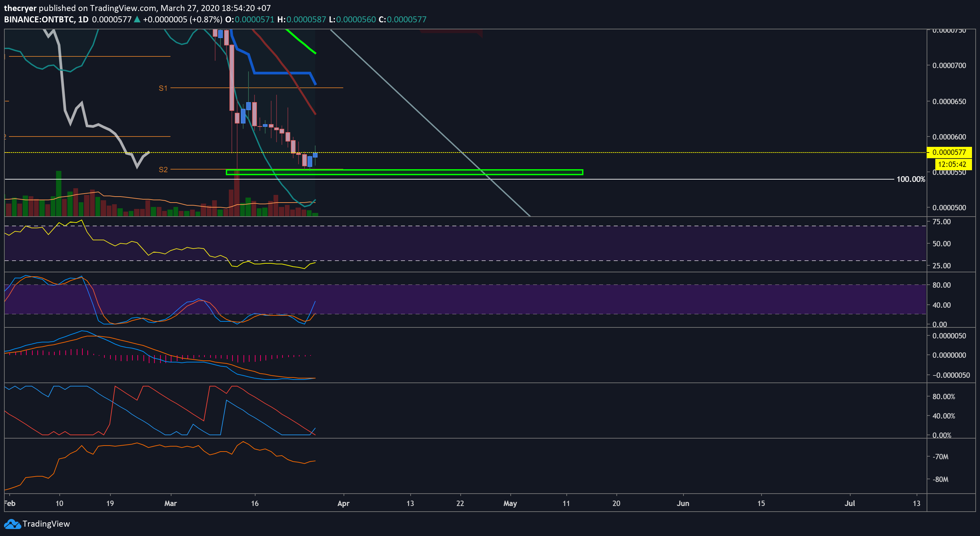Click the 0.0000500 price axis value
The image size is (980, 536).
tap(949, 208)
